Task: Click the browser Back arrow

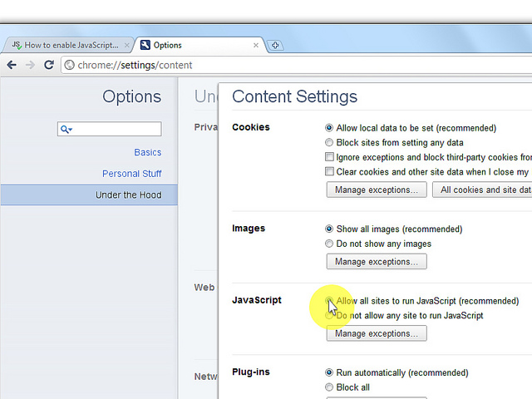Action: coord(12,65)
